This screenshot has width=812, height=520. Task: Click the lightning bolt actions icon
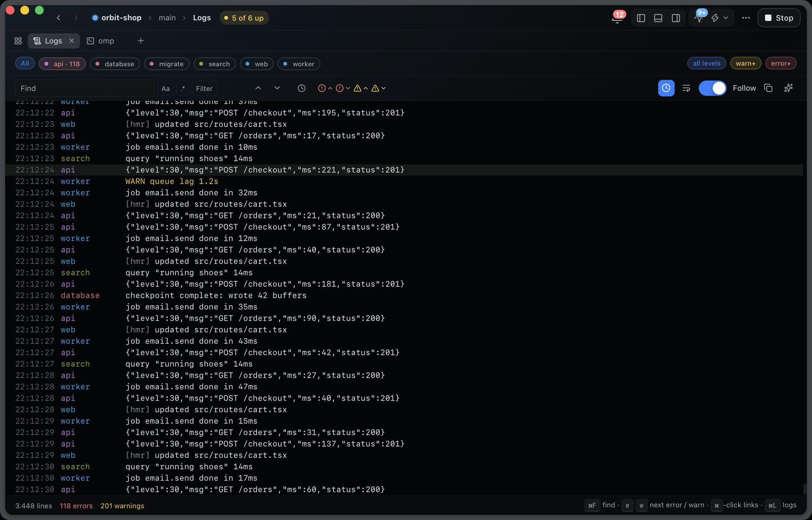click(715, 18)
